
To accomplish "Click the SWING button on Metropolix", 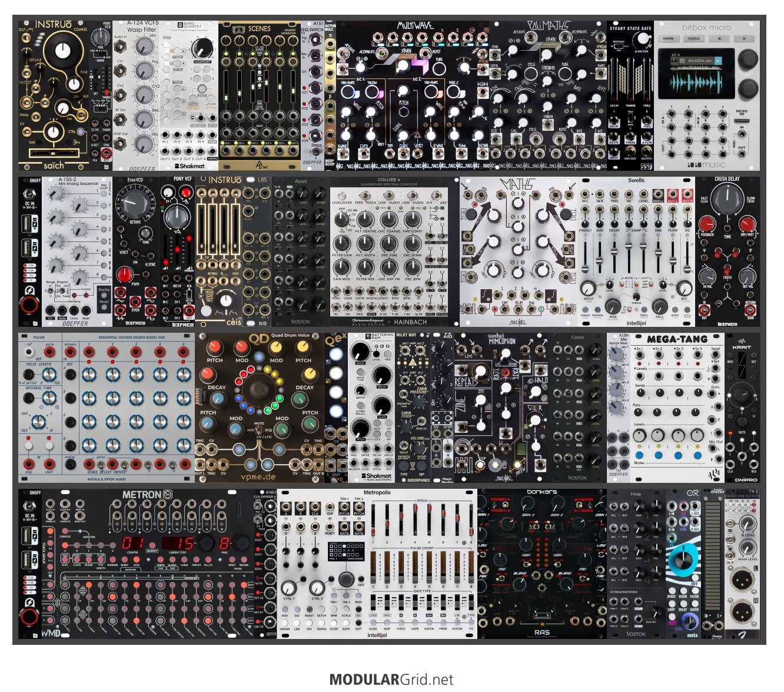I will [321, 622].
